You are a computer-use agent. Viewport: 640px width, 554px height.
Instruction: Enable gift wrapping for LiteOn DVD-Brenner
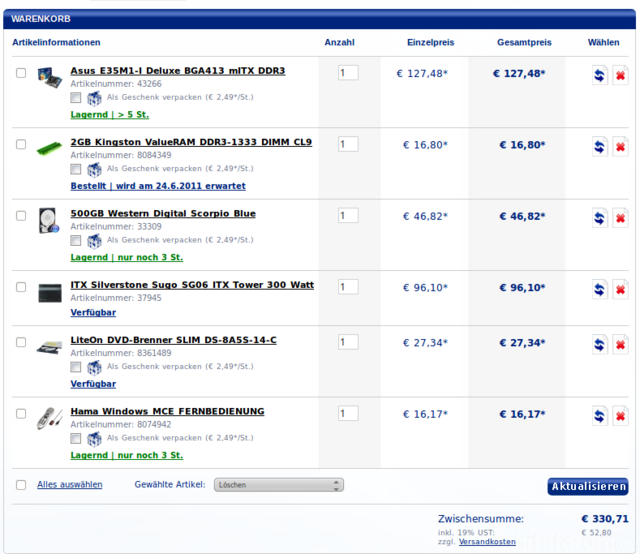[76, 367]
